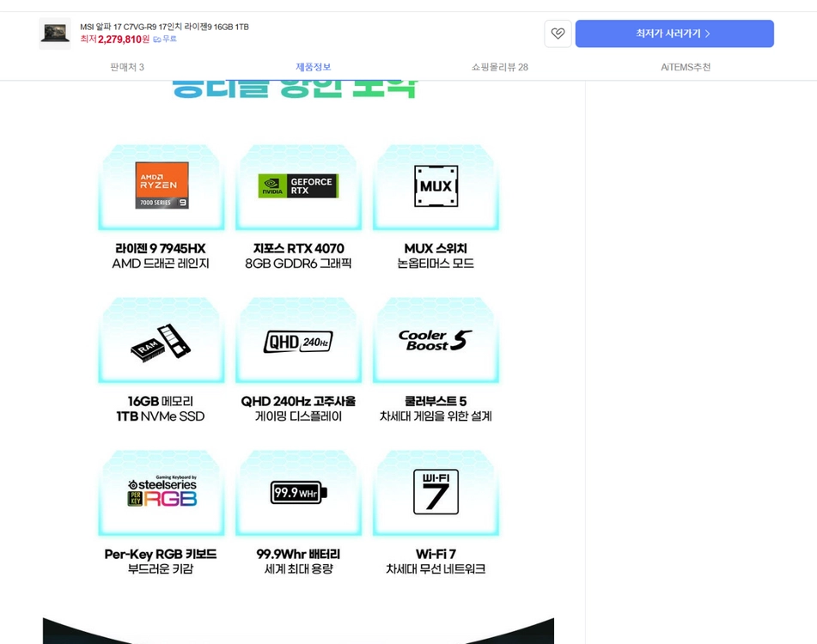The image size is (817, 644).
Task: Click the Cooler Boost 5 logo
Action: (x=436, y=340)
